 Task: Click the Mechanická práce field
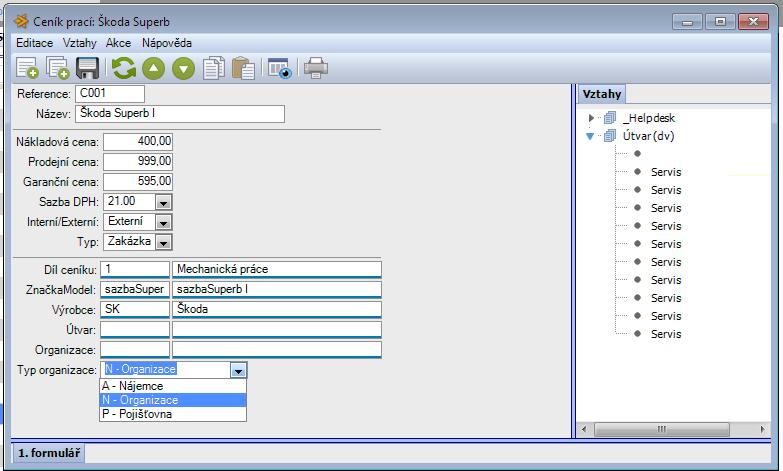click(x=277, y=269)
